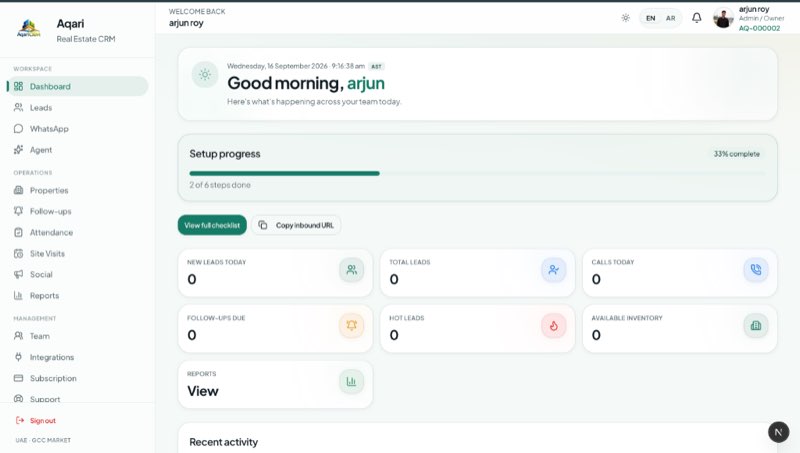Click the Available Inventory building icon

[756, 325]
